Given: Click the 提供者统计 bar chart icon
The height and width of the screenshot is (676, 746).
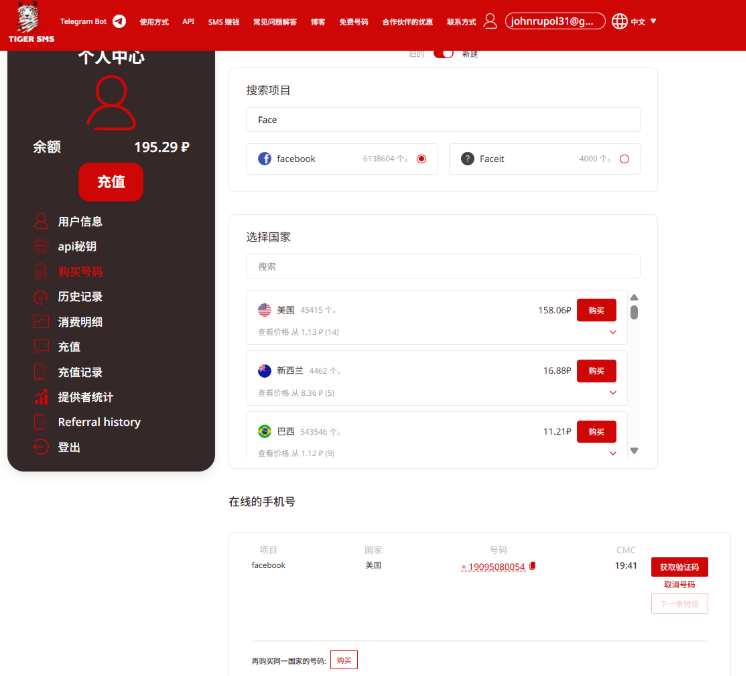Looking at the screenshot, I should click(41, 397).
